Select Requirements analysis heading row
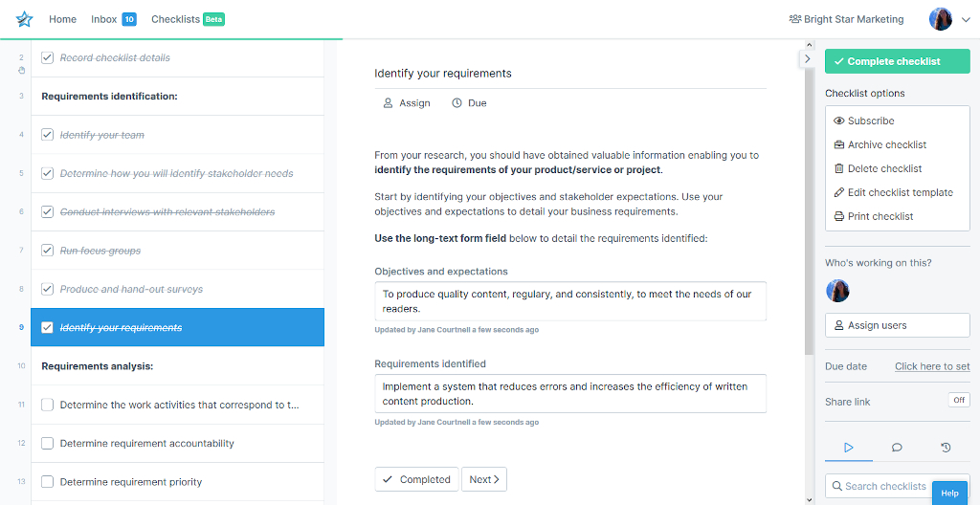This screenshot has height=505, width=980. 177,366
